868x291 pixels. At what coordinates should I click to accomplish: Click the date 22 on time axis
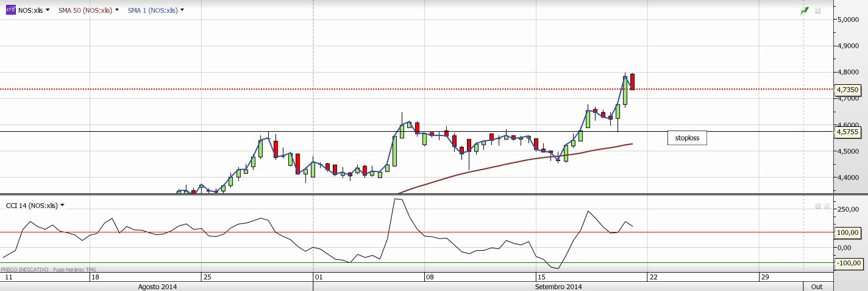point(653,277)
